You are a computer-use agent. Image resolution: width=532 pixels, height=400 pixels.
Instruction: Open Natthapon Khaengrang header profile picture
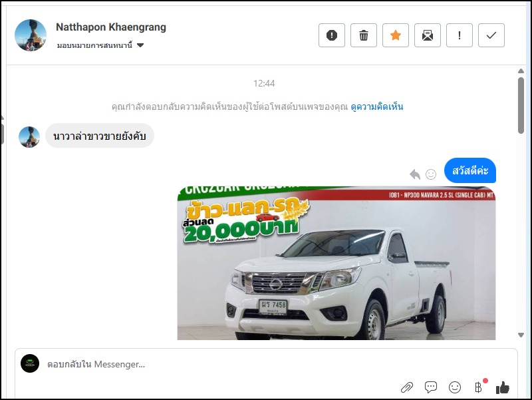[31, 35]
